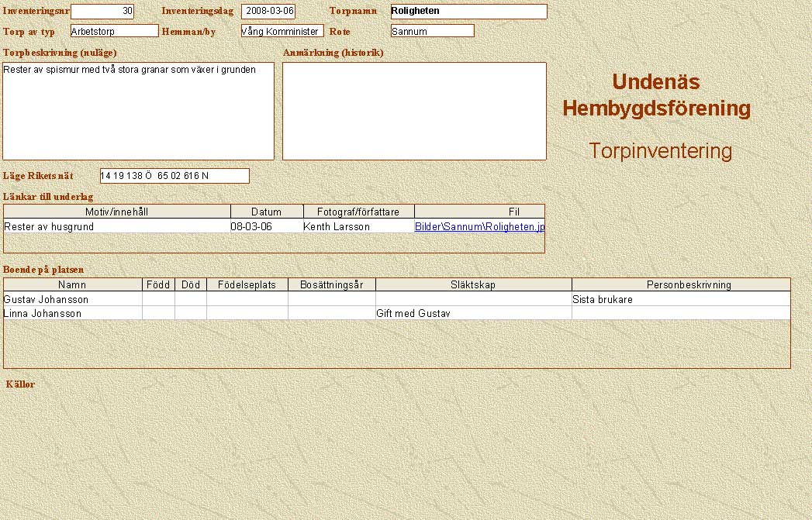Click the Fotograf/författare column header
Viewport: 812px width, 520px height.
point(359,212)
